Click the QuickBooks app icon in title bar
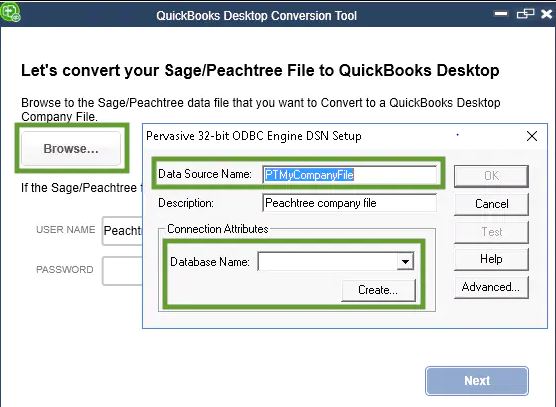Image resolution: width=556 pixels, height=407 pixels. point(10,12)
